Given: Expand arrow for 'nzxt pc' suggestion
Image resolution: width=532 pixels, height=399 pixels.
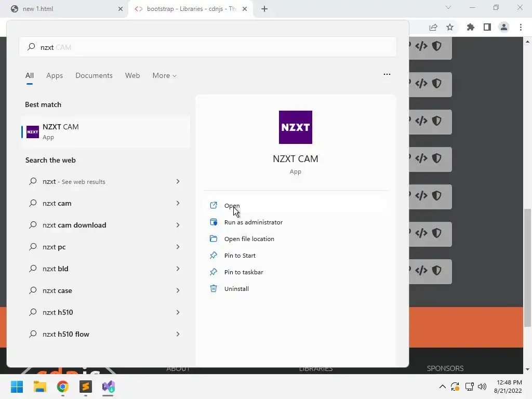Looking at the screenshot, I should 178,247.
